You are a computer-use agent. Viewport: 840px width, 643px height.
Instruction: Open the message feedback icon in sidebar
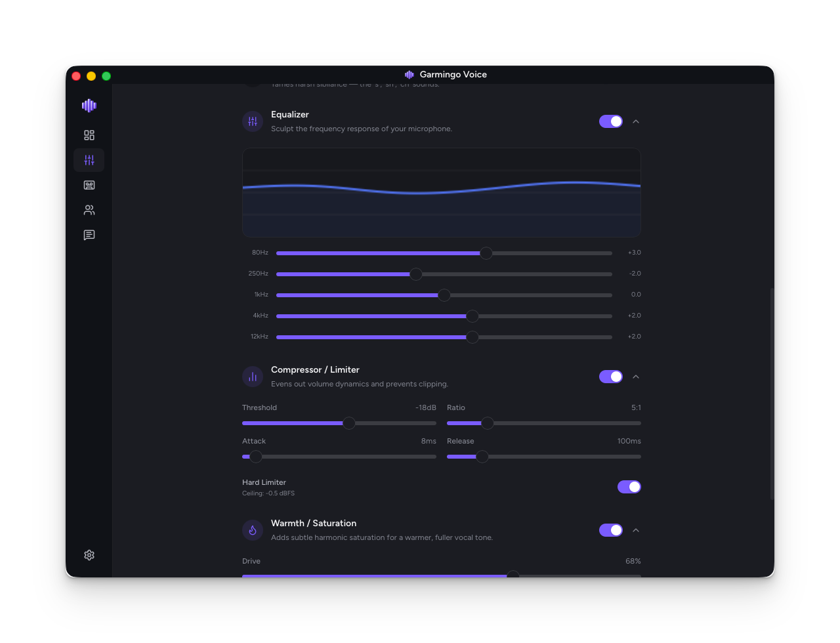(89, 235)
